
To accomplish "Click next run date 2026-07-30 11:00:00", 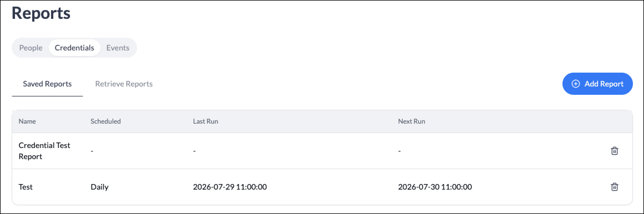I will coord(435,187).
